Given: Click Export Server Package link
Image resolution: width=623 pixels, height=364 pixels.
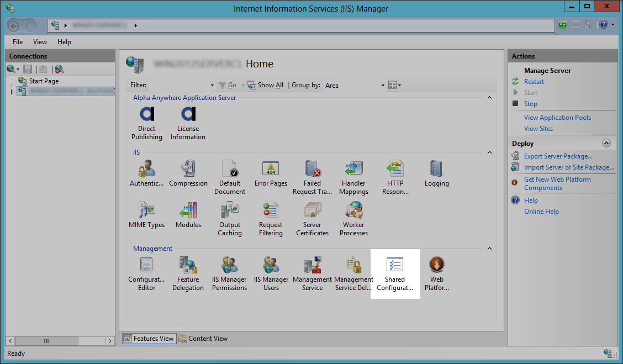Looking at the screenshot, I should pyautogui.click(x=558, y=156).
